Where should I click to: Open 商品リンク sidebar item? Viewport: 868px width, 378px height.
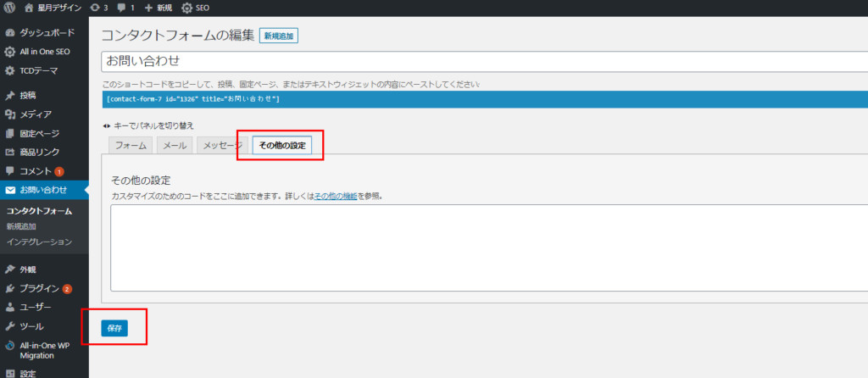44,153
